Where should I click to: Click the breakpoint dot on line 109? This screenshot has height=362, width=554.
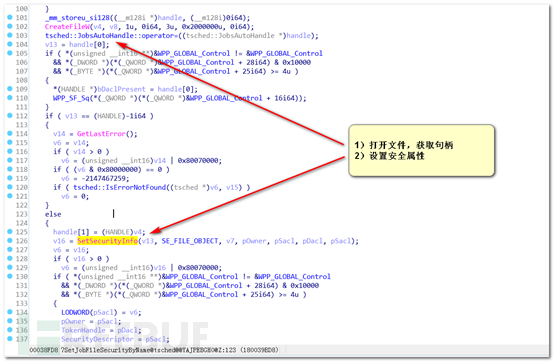10,89
